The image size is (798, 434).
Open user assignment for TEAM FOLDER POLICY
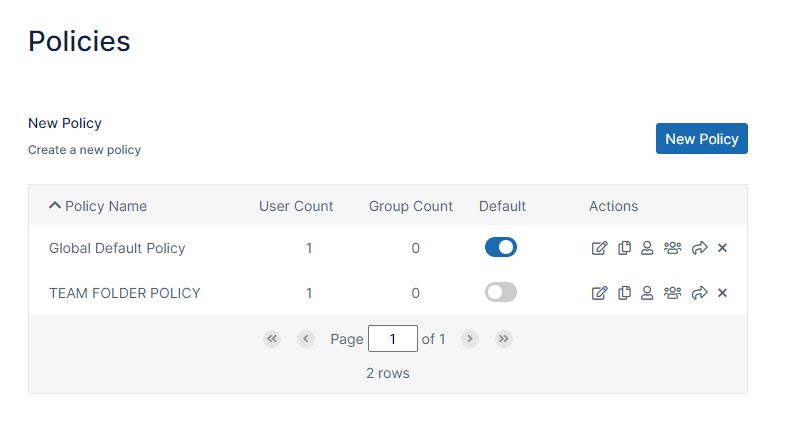click(x=647, y=293)
